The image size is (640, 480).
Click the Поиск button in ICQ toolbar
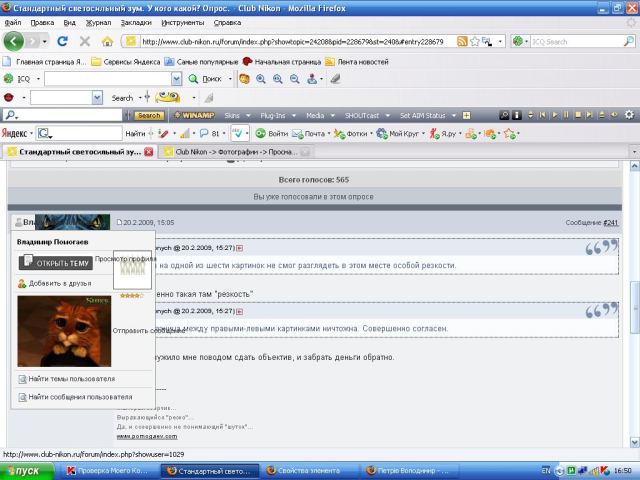205,79
